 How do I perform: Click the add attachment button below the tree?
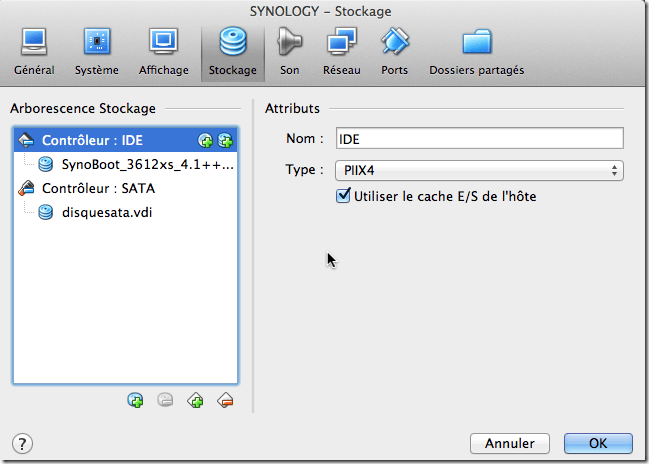coord(135,400)
